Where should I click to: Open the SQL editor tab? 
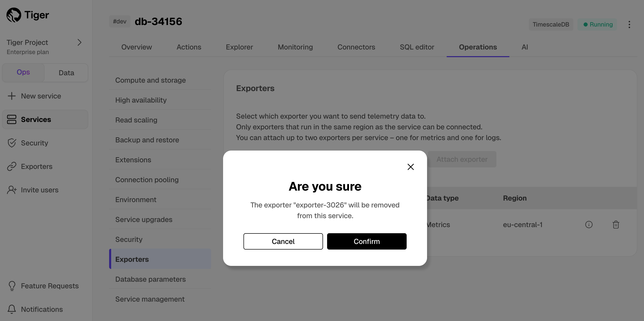[x=417, y=47]
